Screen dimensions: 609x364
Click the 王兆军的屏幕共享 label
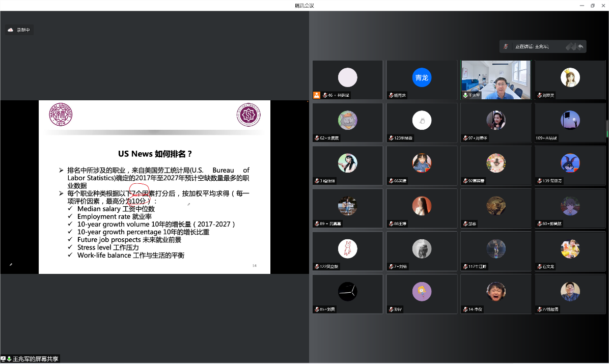pos(36,359)
